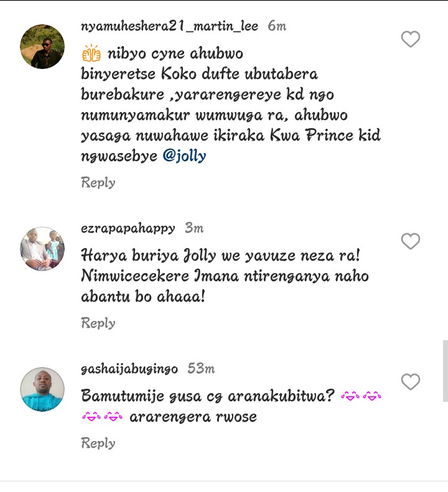Go to the gashaijabugingo username link
Image resolution: width=448 pixels, height=492 pixels.
[x=129, y=369]
